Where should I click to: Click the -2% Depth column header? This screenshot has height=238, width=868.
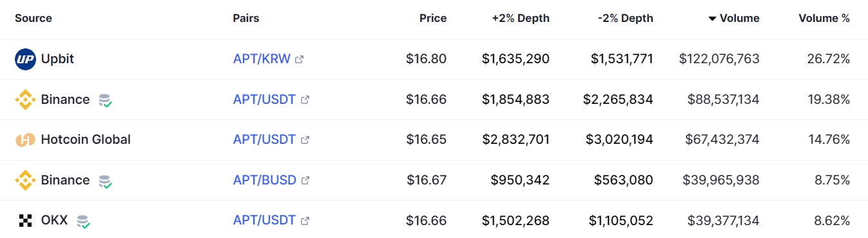(x=625, y=18)
